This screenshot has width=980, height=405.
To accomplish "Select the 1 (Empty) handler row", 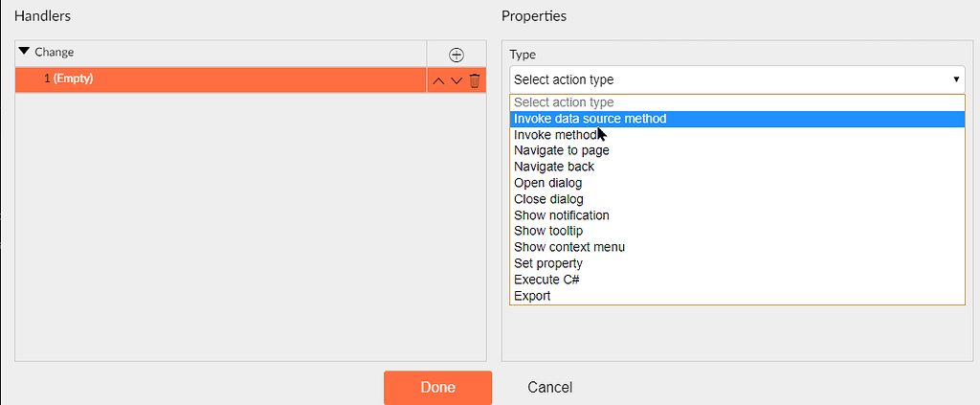I will pos(221,80).
